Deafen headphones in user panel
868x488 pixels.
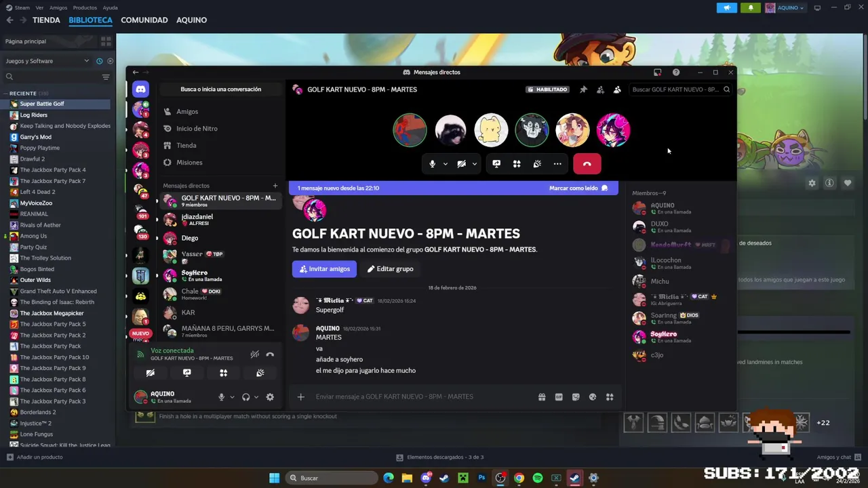coord(245,397)
